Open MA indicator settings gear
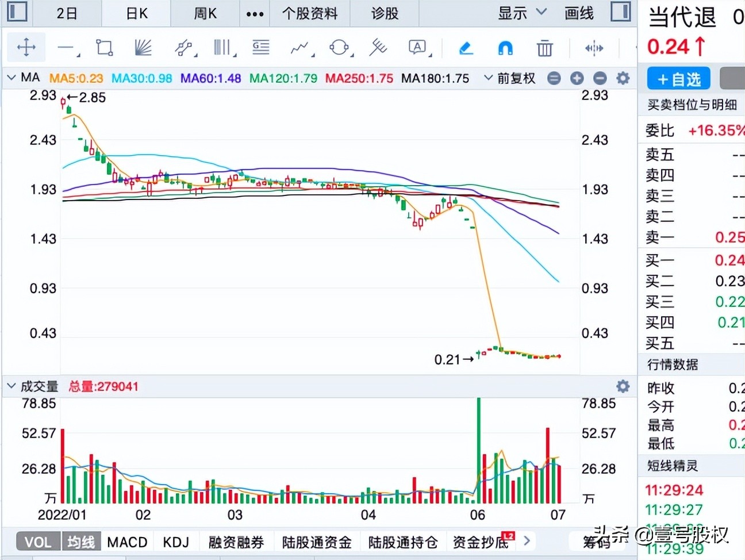Image resolution: width=745 pixels, height=560 pixels. point(623,78)
